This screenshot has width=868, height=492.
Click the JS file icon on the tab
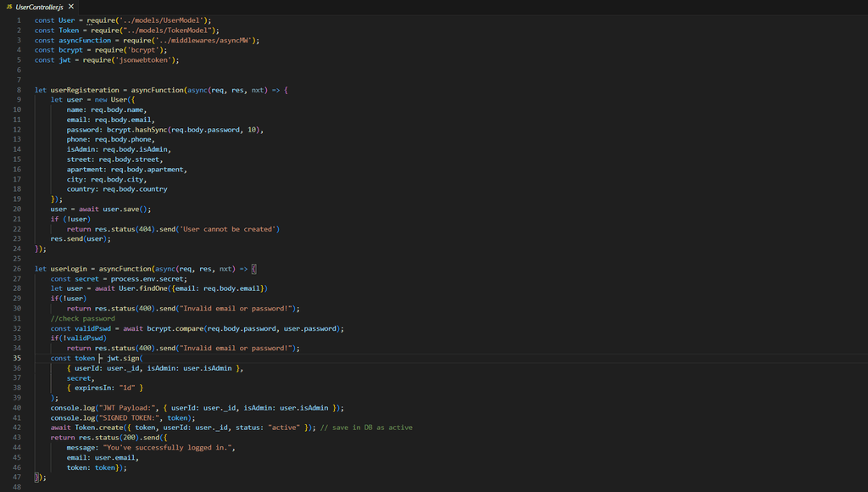pyautogui.click(x=9, y=7)
